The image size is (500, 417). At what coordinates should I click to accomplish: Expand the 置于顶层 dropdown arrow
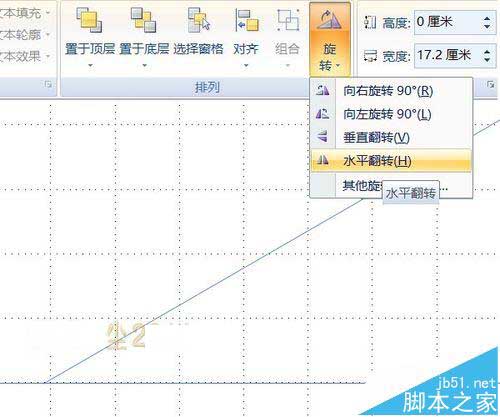point(90,65)
